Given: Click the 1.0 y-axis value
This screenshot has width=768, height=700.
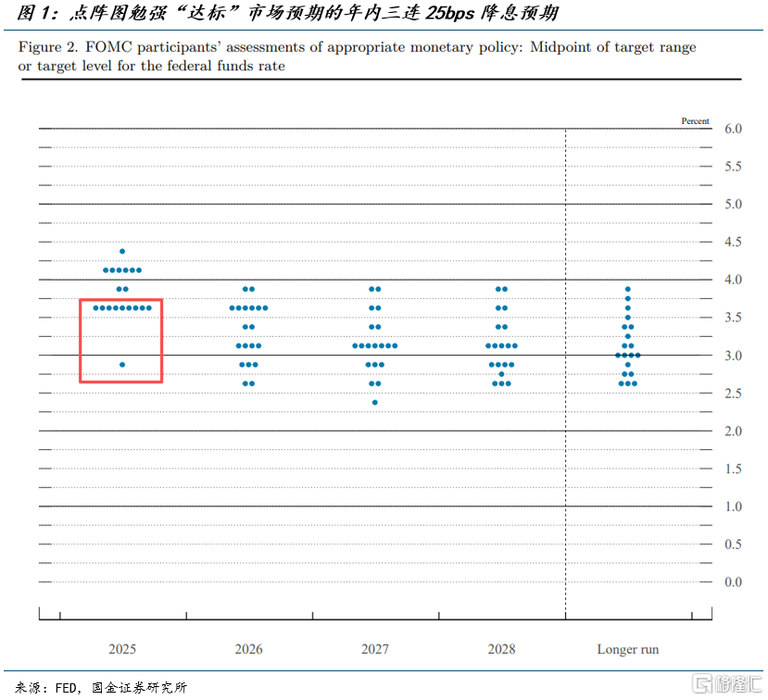Looking at the screenshot, I should coord(733,506).
